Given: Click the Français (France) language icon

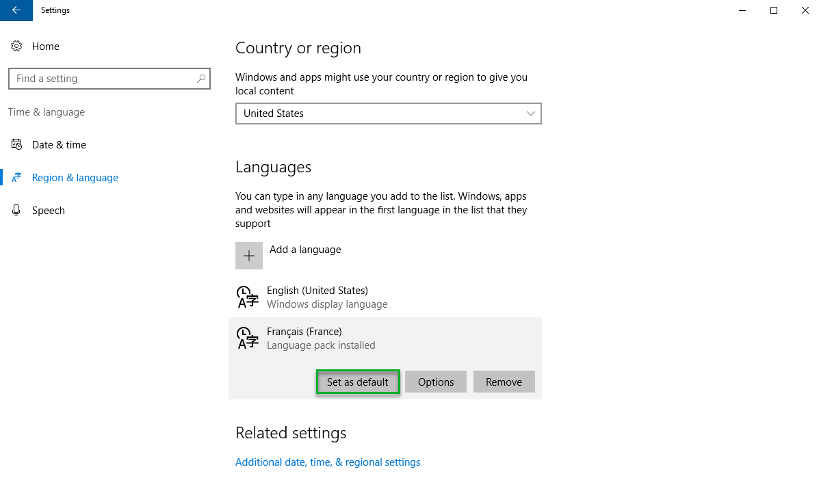Looking at the screenshot, I should (x=248, y=338).
